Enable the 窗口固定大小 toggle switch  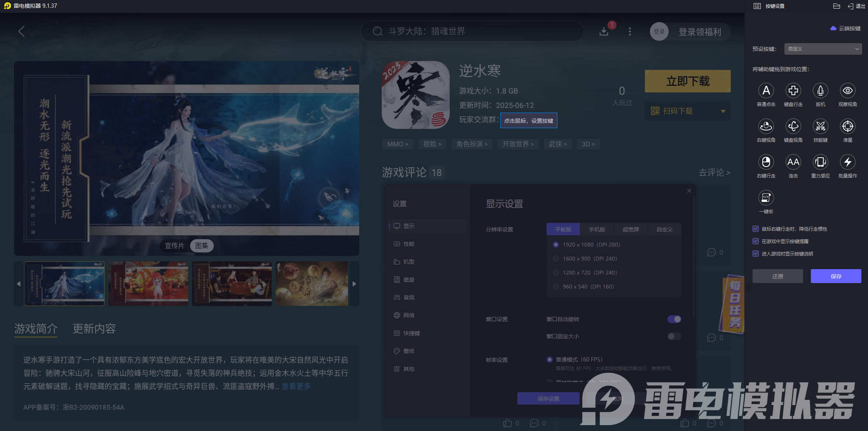click(674, 336)
